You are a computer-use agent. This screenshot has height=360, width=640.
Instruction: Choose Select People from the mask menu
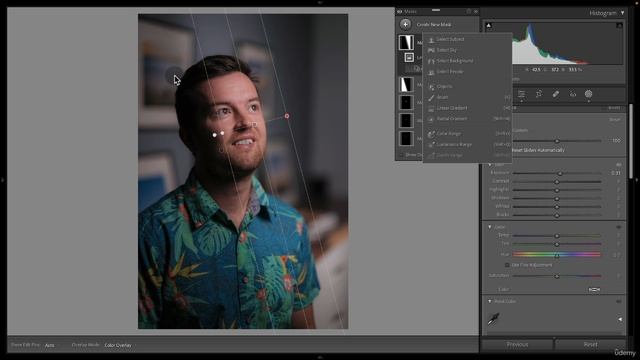point(467,71)
